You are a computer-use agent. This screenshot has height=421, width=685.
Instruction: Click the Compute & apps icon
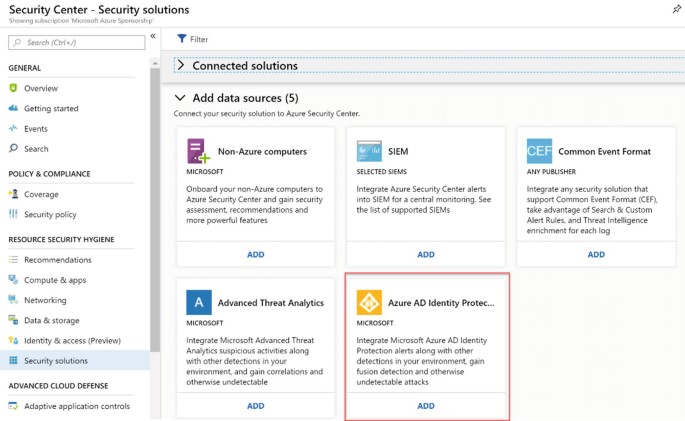(13, 280)
